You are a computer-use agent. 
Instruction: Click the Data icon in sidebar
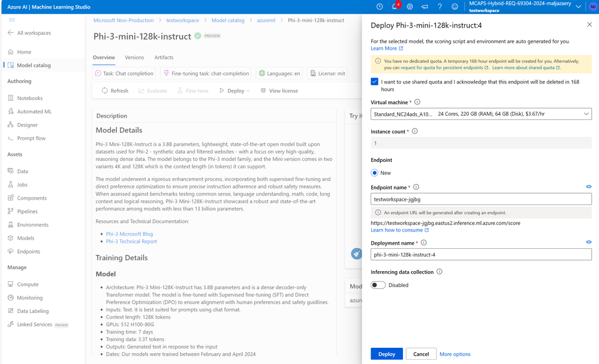click(11, 171)
